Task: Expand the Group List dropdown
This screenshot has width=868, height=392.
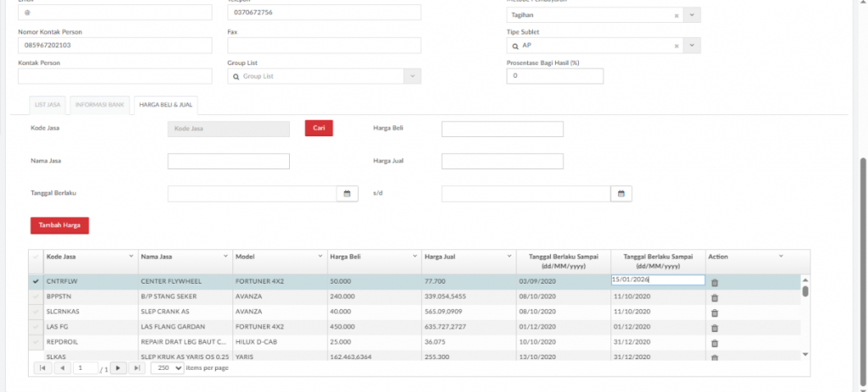Action: click(412, 76)
